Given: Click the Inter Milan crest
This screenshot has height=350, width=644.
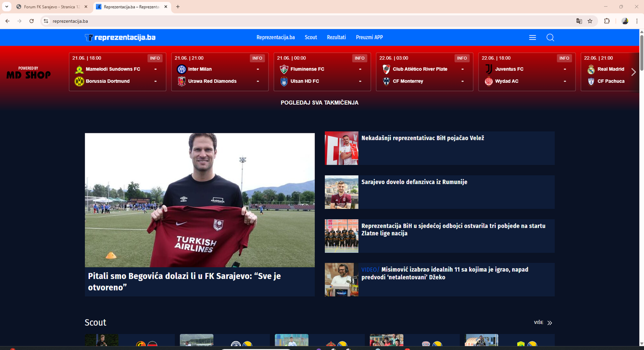Looking at the screenshot, I should click(182, 69).
